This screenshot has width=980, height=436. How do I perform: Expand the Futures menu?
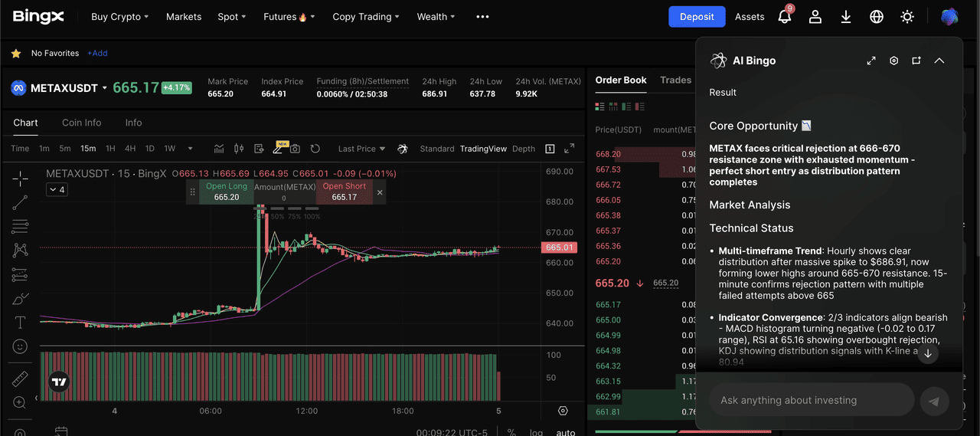[289, 17]
